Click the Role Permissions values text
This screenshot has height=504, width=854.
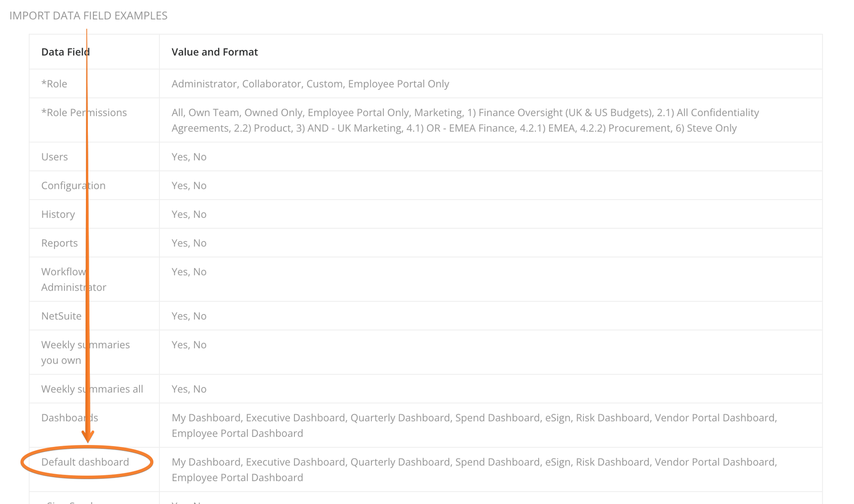click(465, 120)
